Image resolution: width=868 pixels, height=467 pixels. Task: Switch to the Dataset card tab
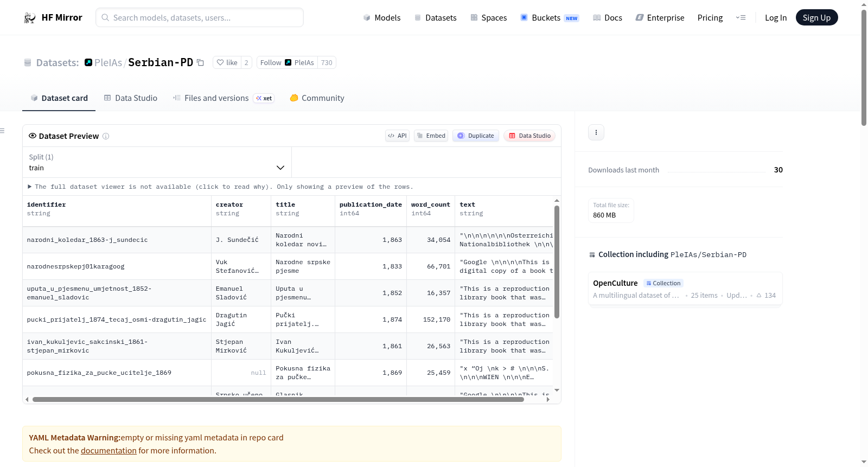[x=59, y=98]
